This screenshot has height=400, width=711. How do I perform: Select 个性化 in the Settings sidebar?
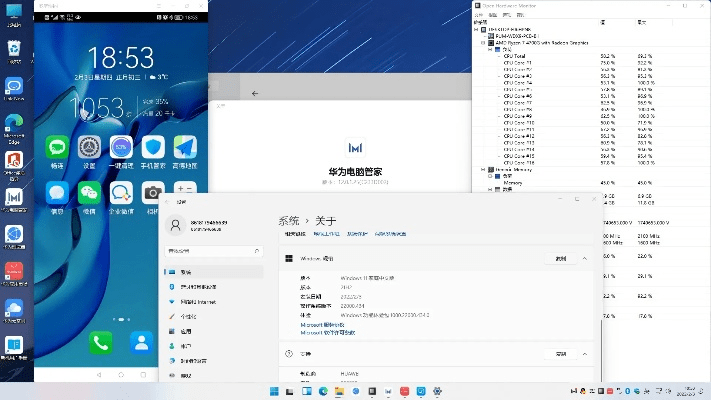(x=189, y=315)
